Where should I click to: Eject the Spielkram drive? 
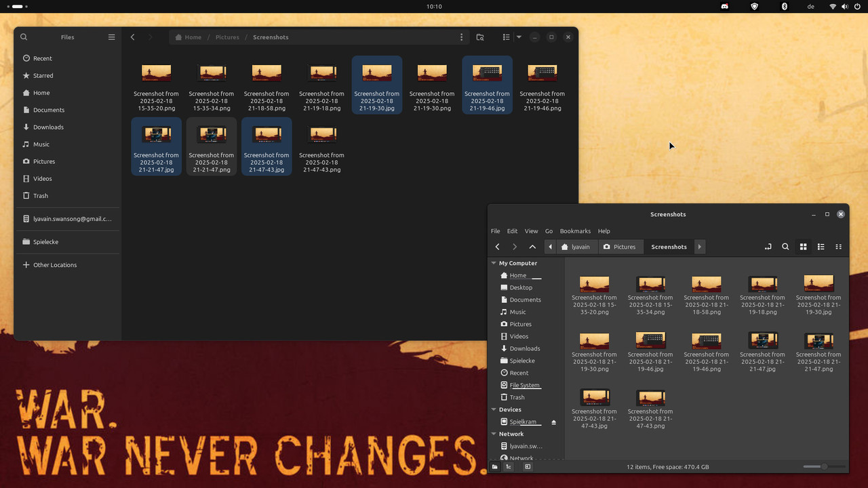point(553,422)
